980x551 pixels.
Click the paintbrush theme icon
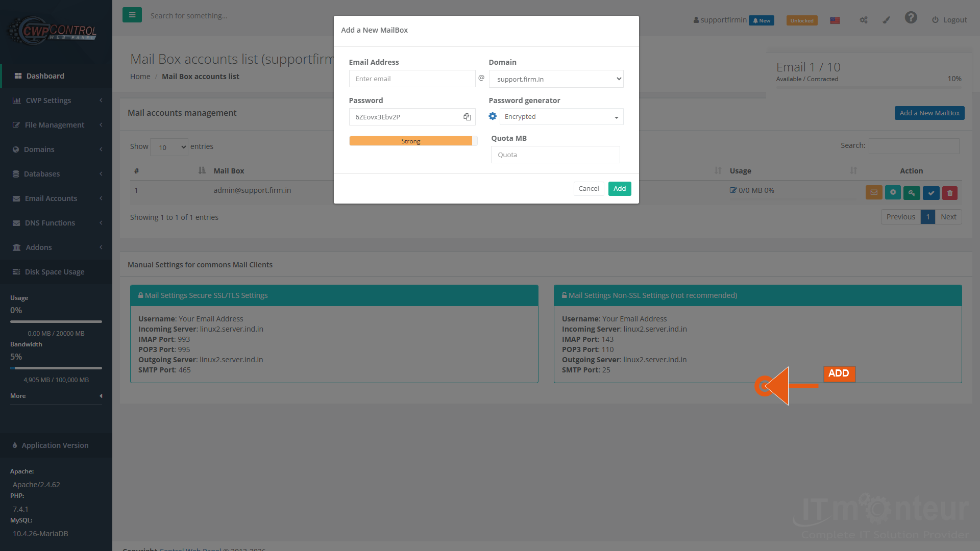tap(887, 20)
